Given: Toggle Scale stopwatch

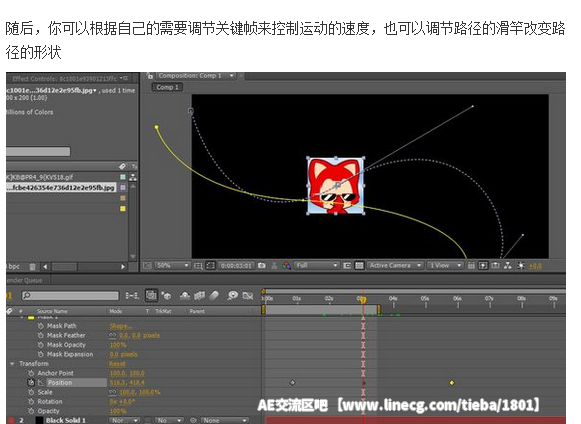Looking at the screenshot, I should pyautogui.click(x=31, y=392).
